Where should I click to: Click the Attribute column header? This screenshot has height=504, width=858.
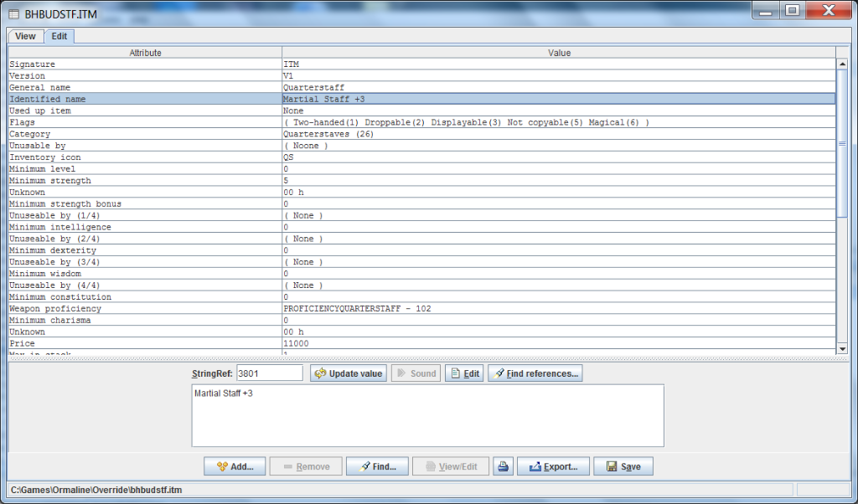pyautogui.click(x=145, y=53)
